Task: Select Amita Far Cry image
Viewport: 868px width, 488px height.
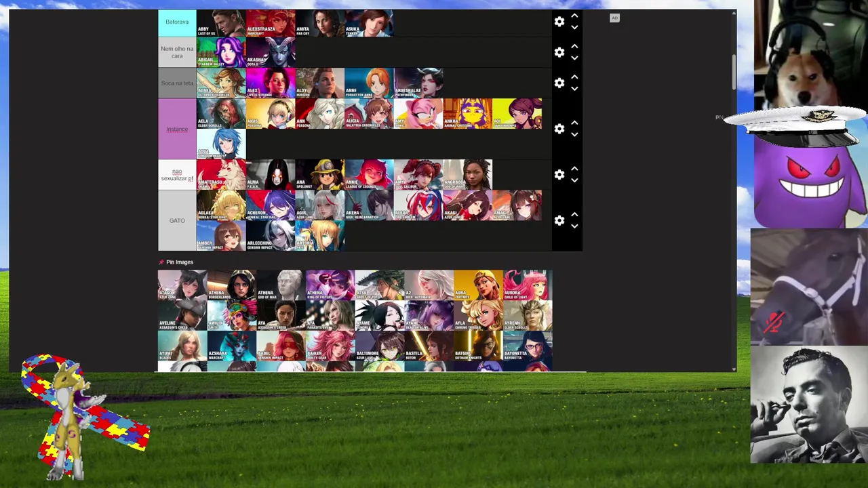Action: 320,22
